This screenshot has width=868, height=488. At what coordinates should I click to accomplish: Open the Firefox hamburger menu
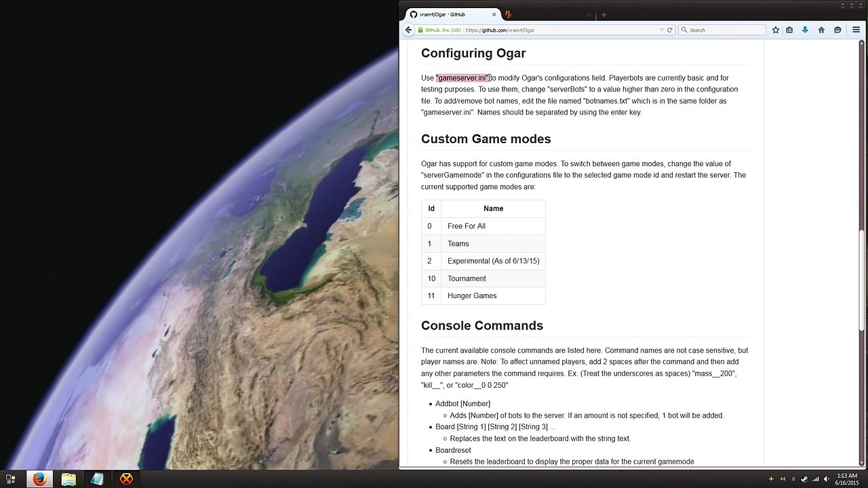point(856,30)
